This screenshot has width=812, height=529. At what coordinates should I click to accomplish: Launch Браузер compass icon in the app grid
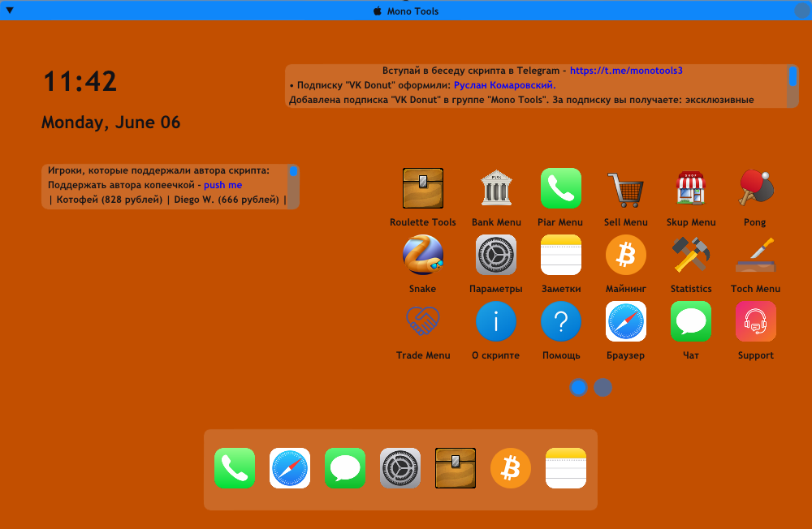coord(625,321)
